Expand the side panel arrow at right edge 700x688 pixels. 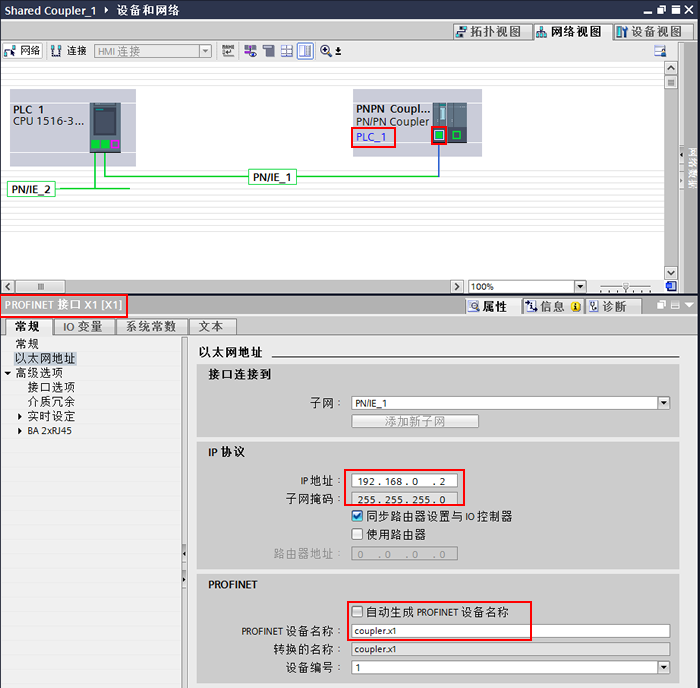681,154
